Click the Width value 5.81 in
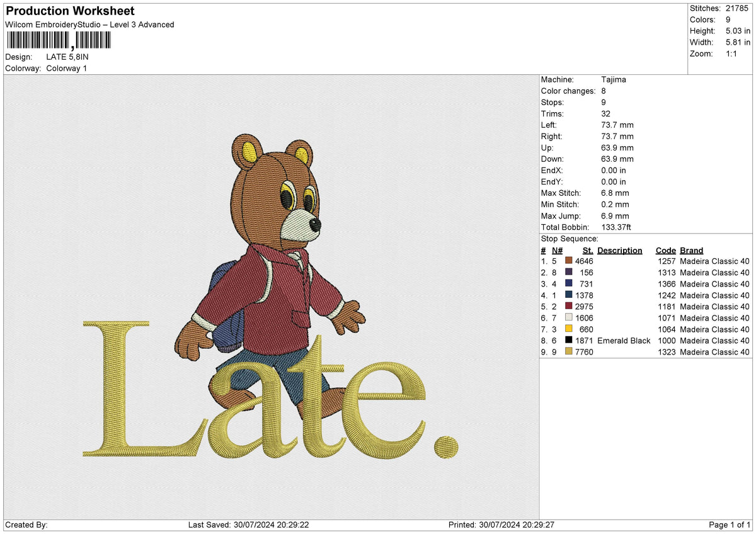Screen dimensions: 756x534 point(738,42)
